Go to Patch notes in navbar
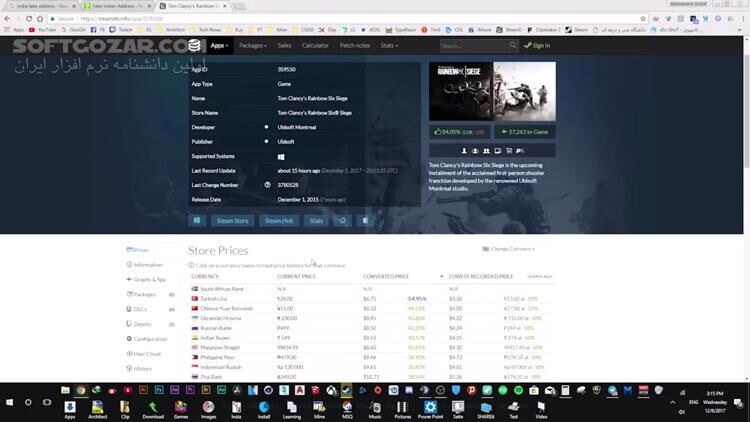This screenshot has width=750, height=422. pyautogui.click(x=354, y=45)
